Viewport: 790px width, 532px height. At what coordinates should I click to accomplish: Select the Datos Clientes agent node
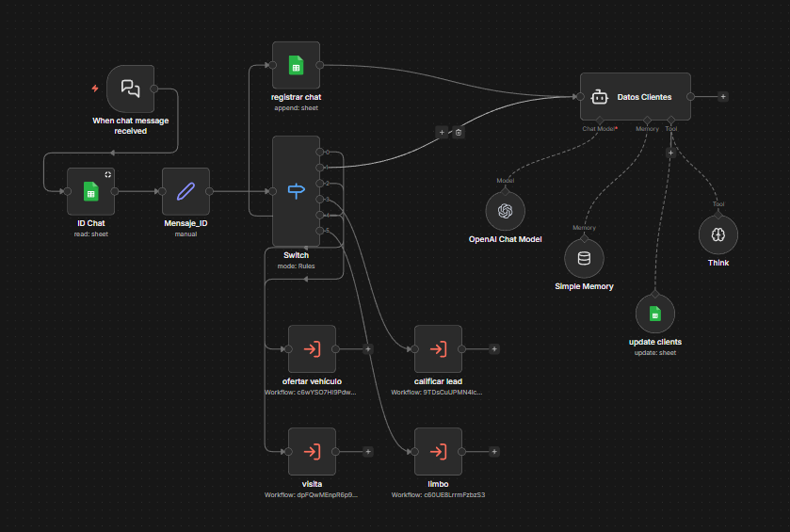coord(635,96)
